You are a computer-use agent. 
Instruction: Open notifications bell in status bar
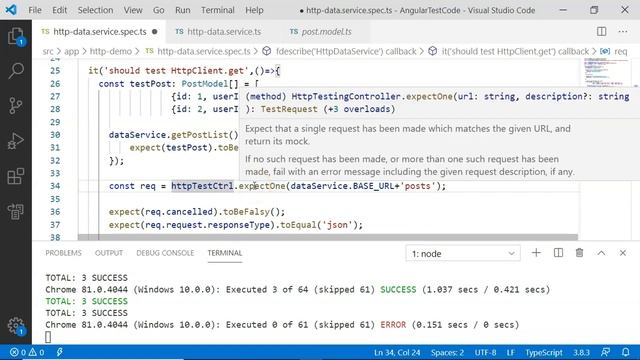(x=625, y=352)
